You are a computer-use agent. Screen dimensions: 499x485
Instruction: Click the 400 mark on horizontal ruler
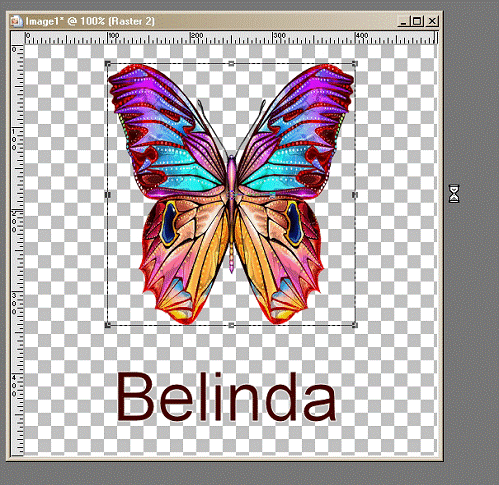tap(362, 36)
